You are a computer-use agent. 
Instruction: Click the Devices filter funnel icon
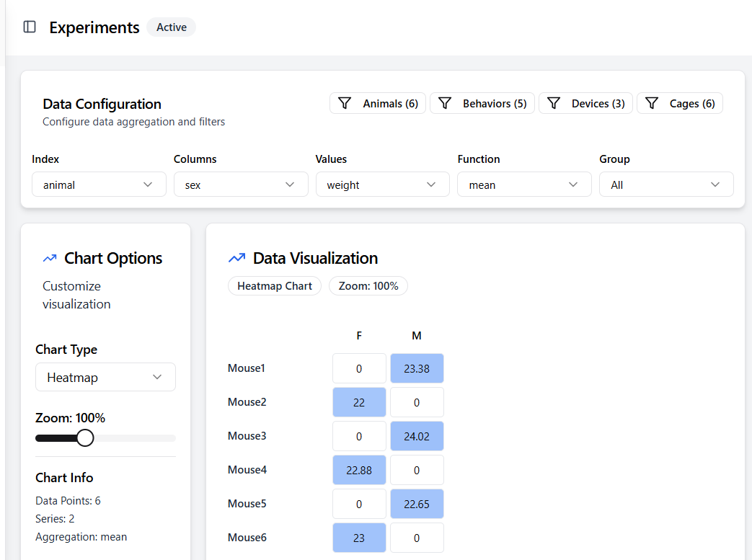point(554,104)
